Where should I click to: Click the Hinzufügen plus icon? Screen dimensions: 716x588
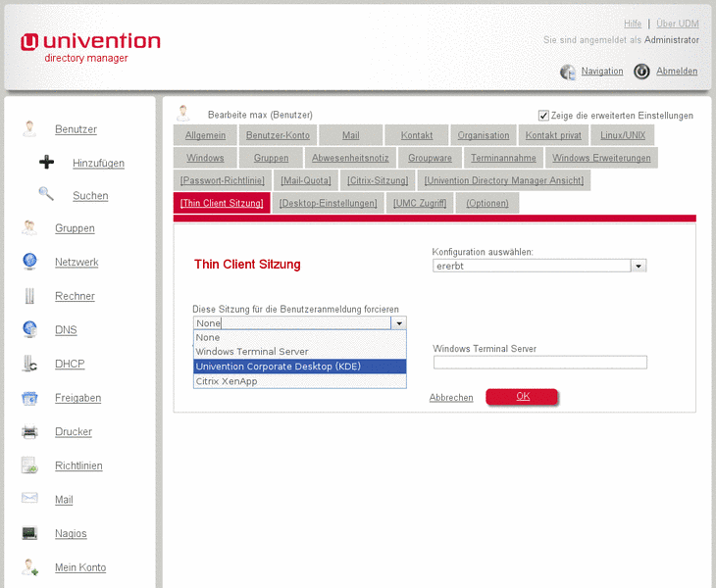pyautogui.click(x=46, y=163)
